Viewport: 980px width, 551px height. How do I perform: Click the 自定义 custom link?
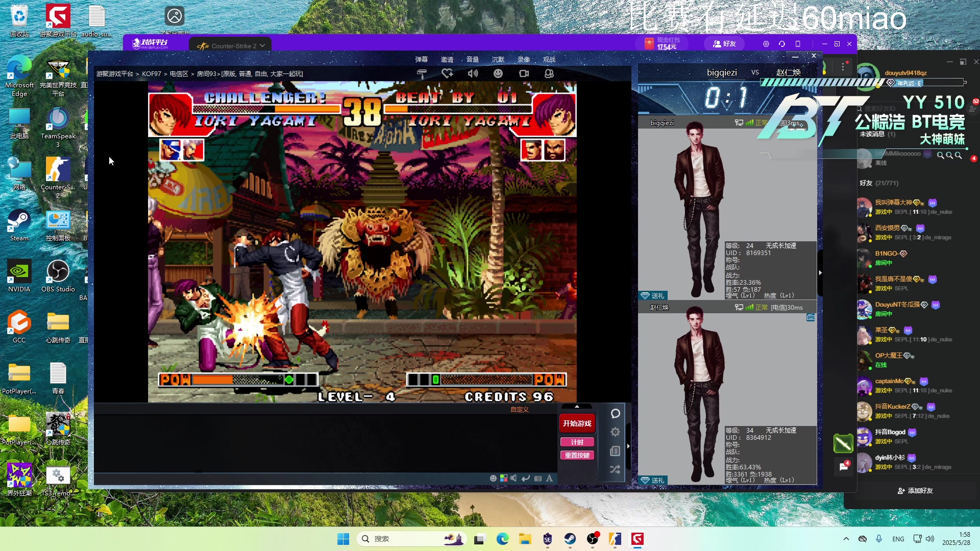[520, 409]
